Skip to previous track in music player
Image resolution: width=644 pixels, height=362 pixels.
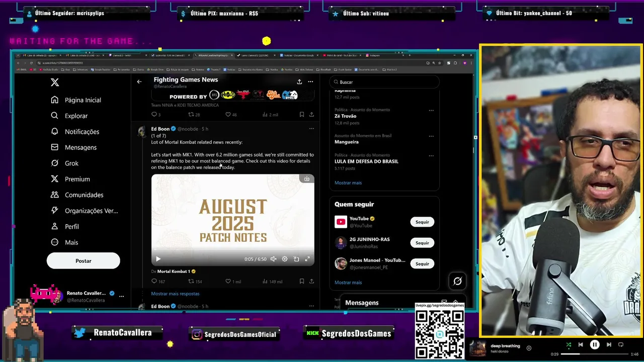[581, 345]
